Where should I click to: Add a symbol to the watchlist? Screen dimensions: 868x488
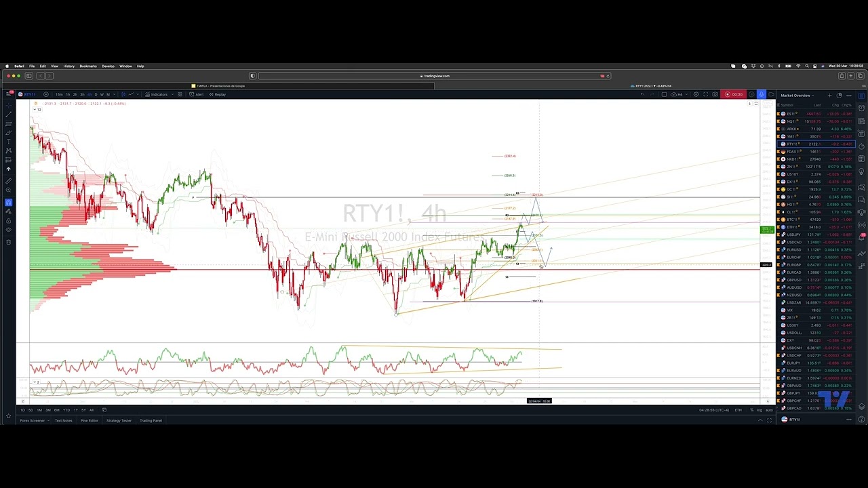[829, 96]
